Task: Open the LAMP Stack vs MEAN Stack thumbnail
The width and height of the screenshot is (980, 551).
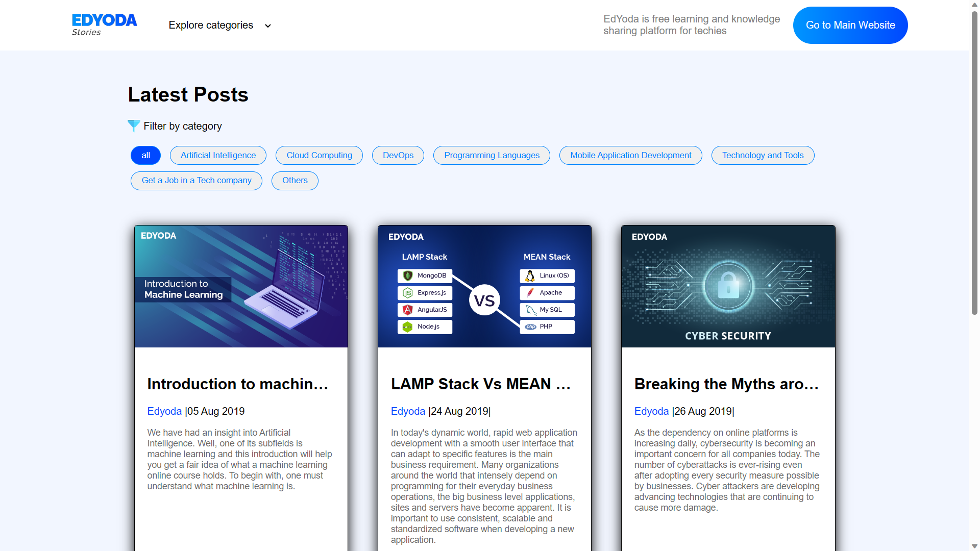Action: (484, 286)
